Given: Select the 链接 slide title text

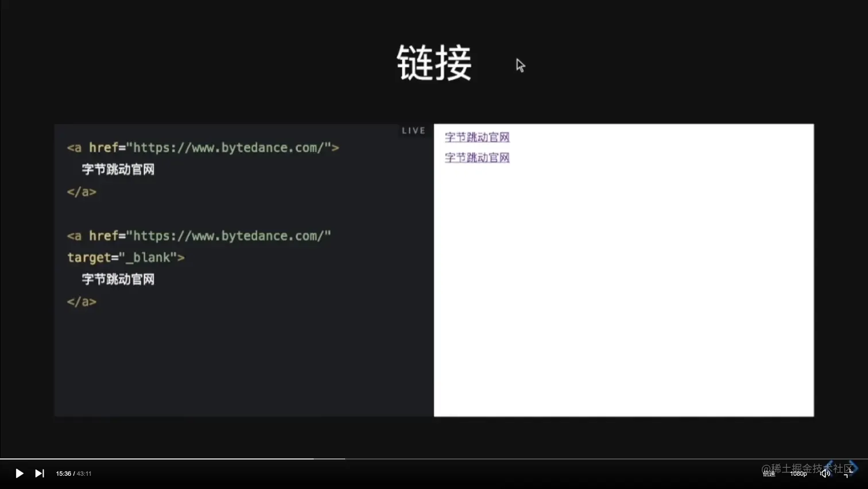Looking at the screenshot, I should click(435, 62).
